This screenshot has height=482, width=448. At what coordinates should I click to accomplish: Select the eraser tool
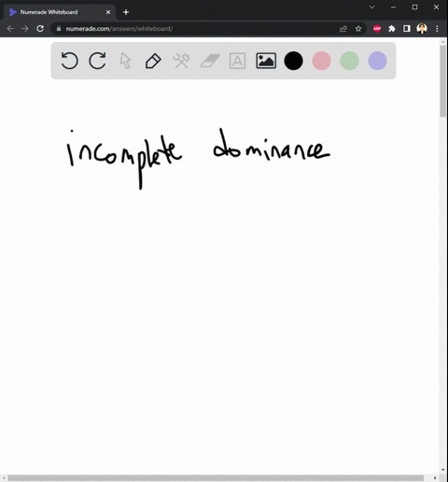[210, 61]
